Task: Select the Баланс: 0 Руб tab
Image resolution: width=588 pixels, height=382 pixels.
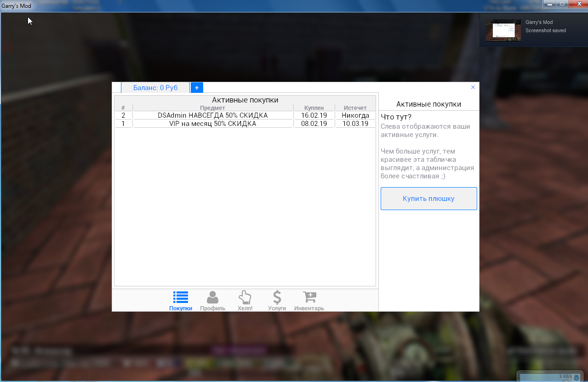Action: click(x=155, y=88)
